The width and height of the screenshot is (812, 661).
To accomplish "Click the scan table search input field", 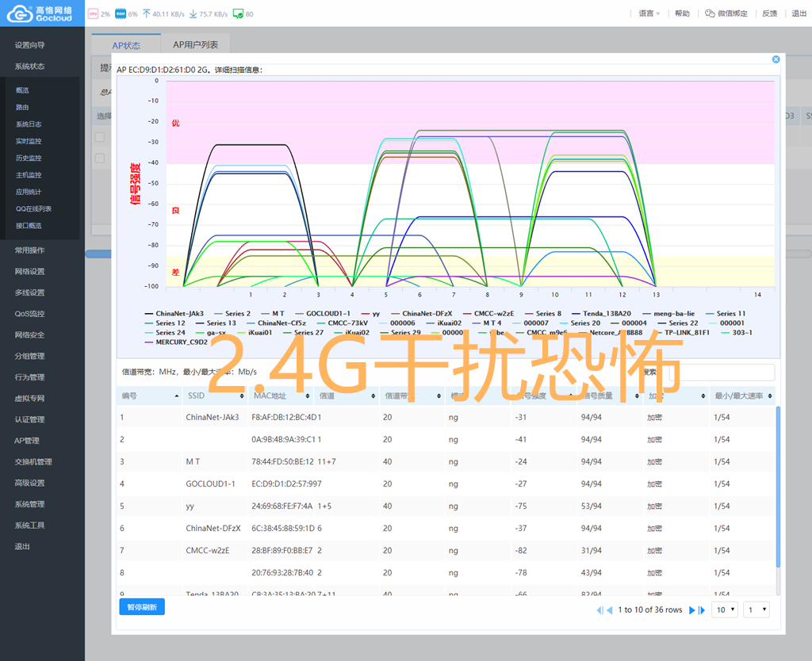I will tap(722, 373).
